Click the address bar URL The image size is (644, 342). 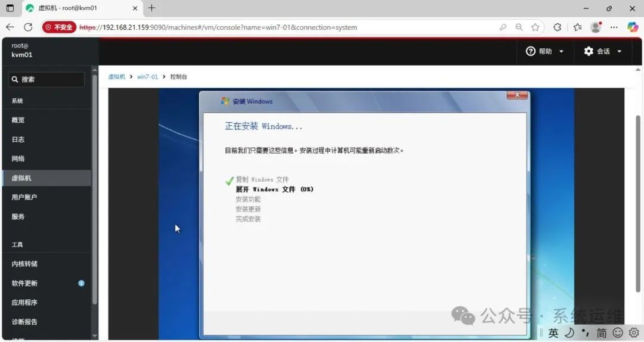coord(218,27)
